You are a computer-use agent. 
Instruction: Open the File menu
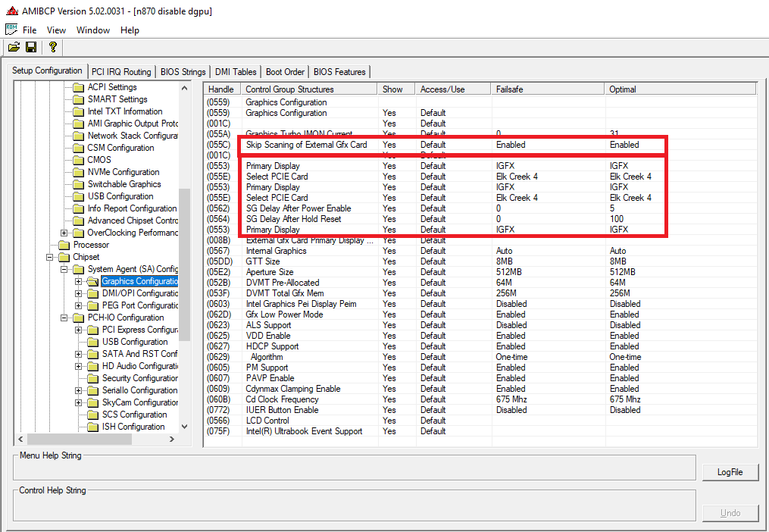tap(30, 30)
